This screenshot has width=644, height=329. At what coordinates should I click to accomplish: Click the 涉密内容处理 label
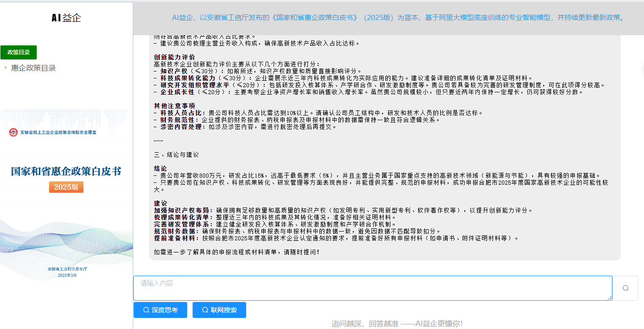[182, 127]
